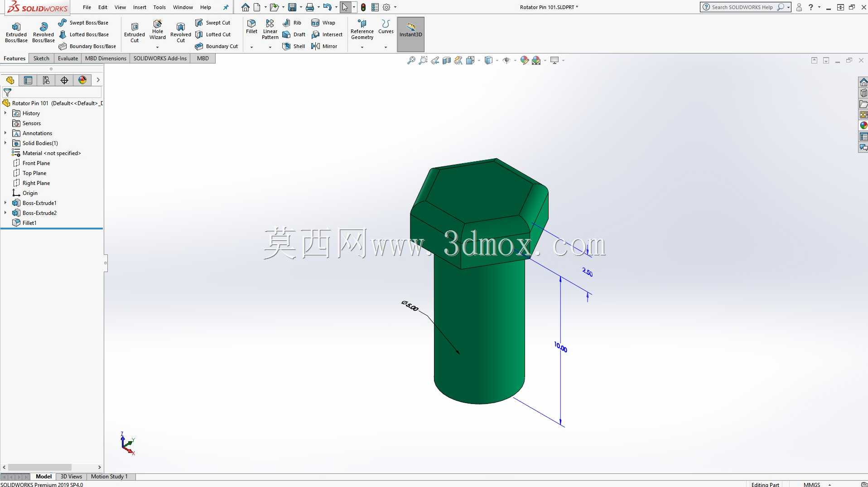The height and width of the screenshot is (487, 868).
Task: Click the Rib tool
Action: (292, 23)
